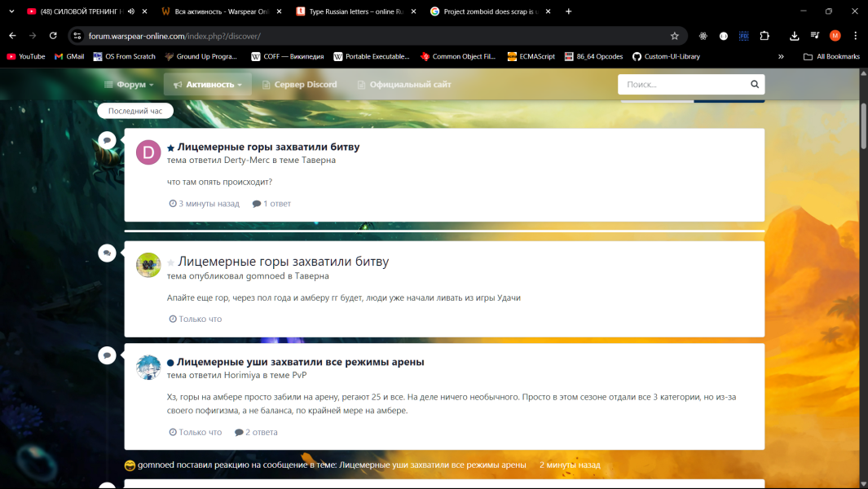Click the browser forward arrow
Image resolution: width=868 pixels, height=489 pixels.
(x=33, y=36)
